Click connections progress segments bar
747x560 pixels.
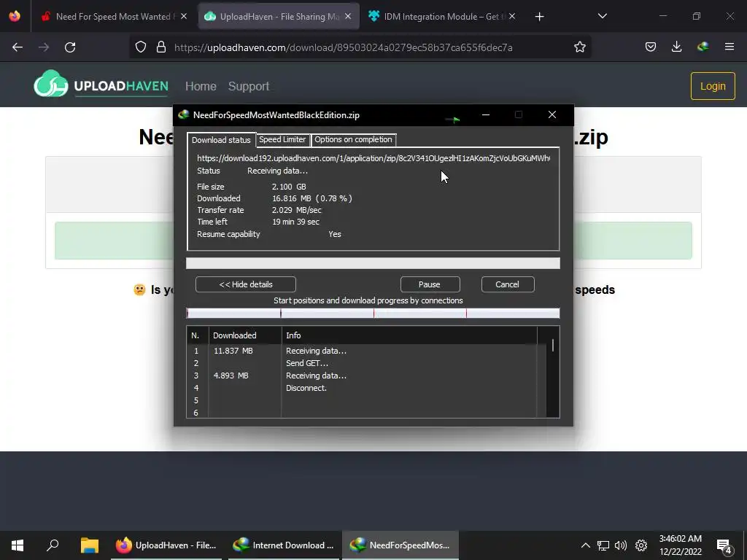pyautogui.click(x=373, y=313)
